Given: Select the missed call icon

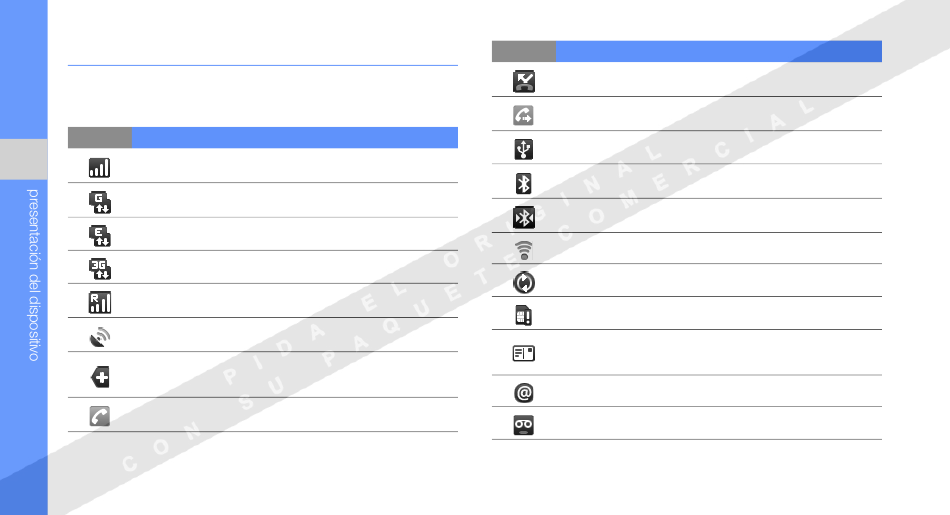Looking at the screenshot, I should (524, 81).
